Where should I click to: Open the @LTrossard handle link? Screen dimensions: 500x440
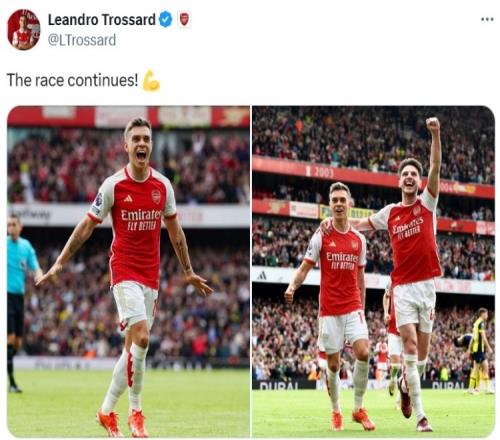pos(82,40)
